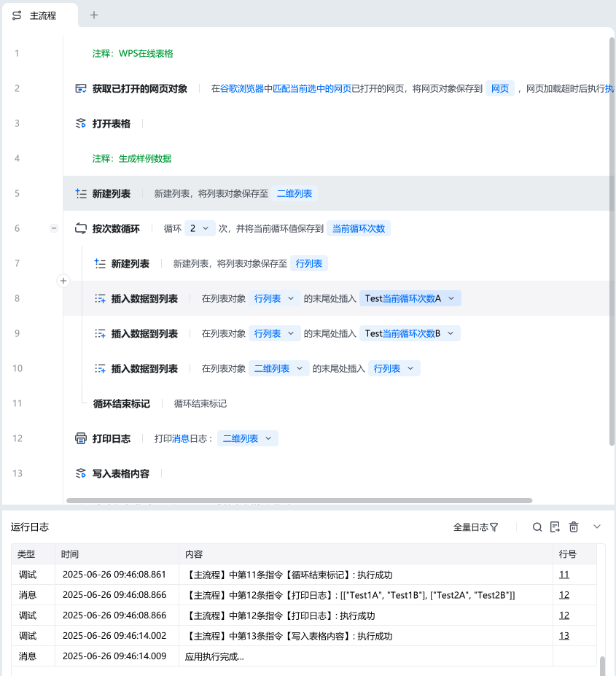
Task: Click the run log vertical scrollbar
Action: pos(602,666)
